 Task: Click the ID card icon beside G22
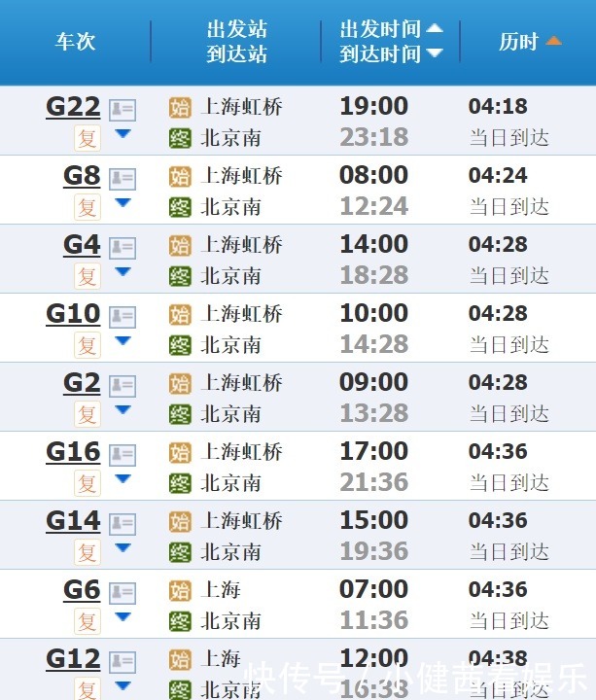123,109
